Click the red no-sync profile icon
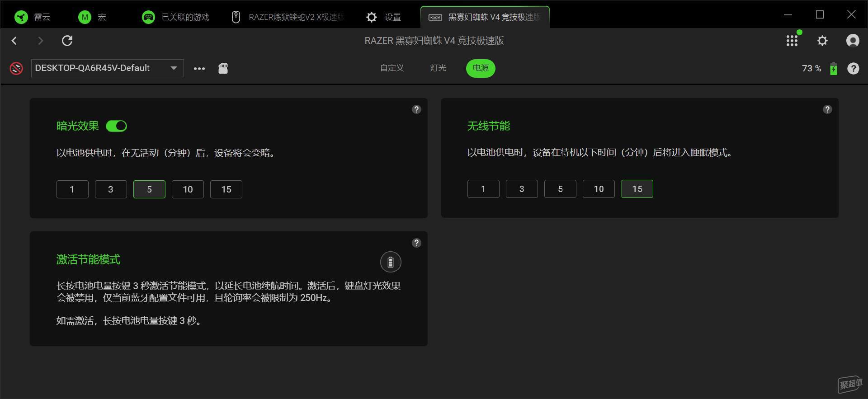Image resolution: width=868 pixels, height=399 pixels. [16, 68]
